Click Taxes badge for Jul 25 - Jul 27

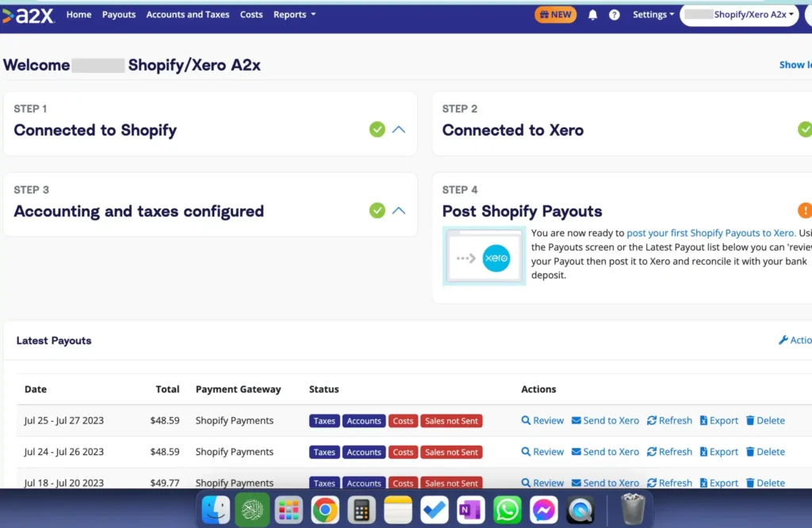(x=324, y=421)
